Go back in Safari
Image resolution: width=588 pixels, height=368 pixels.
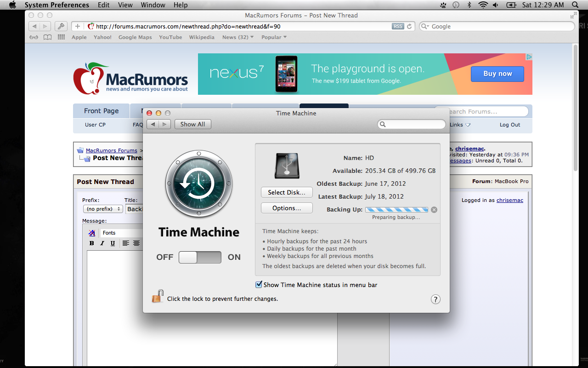[x=34, y=26]
